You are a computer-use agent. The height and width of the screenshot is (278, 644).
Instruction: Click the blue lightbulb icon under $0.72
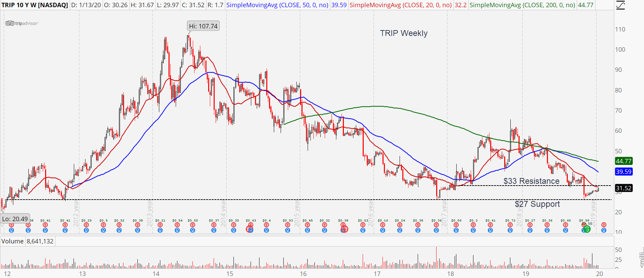pos(510,230)
